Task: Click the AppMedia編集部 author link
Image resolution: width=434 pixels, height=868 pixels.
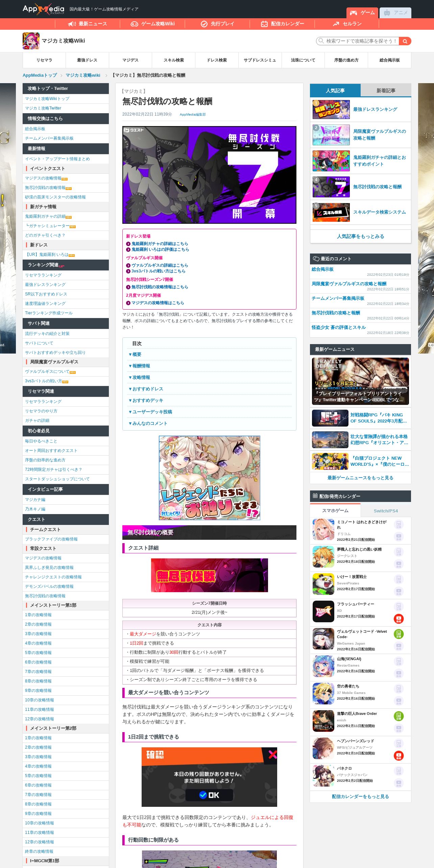Action: 193,115
